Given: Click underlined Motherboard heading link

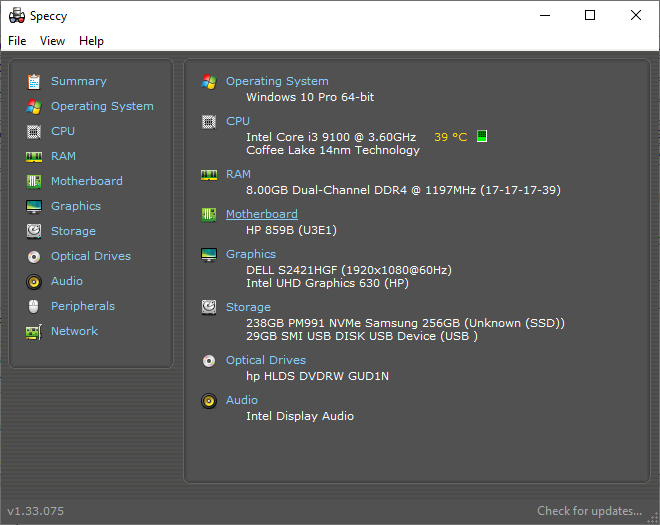Looking at the screenshot, I should 262,214.
